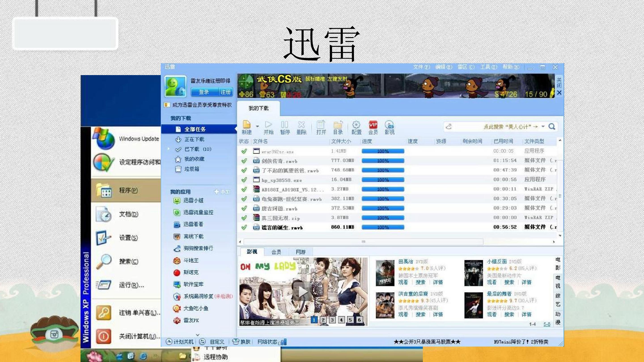Image resolution: width=644 pixels, height=362 pixels.
Task: Open the search box dropdown arrow
Action: (543, 126)
